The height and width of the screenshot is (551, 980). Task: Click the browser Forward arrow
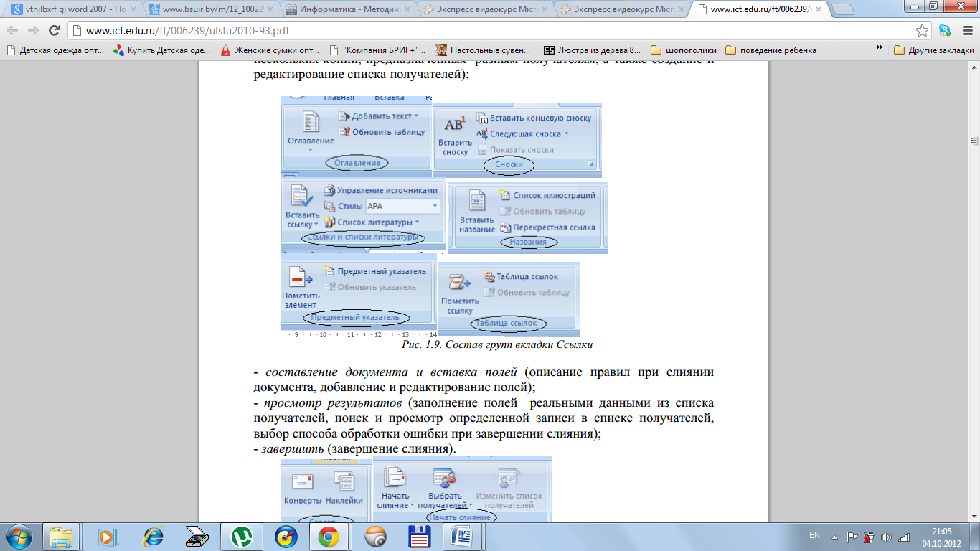tap(33, 31)
